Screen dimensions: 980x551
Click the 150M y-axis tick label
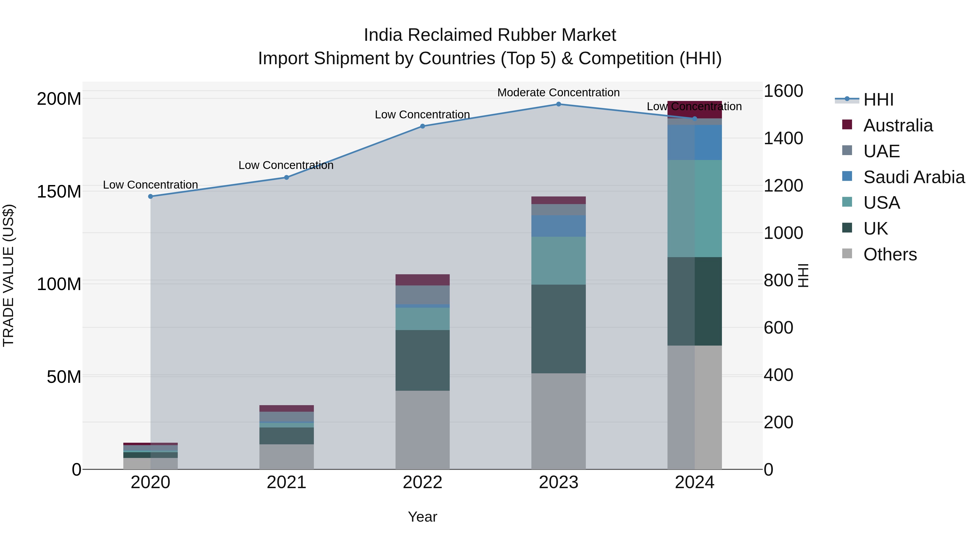59,192
